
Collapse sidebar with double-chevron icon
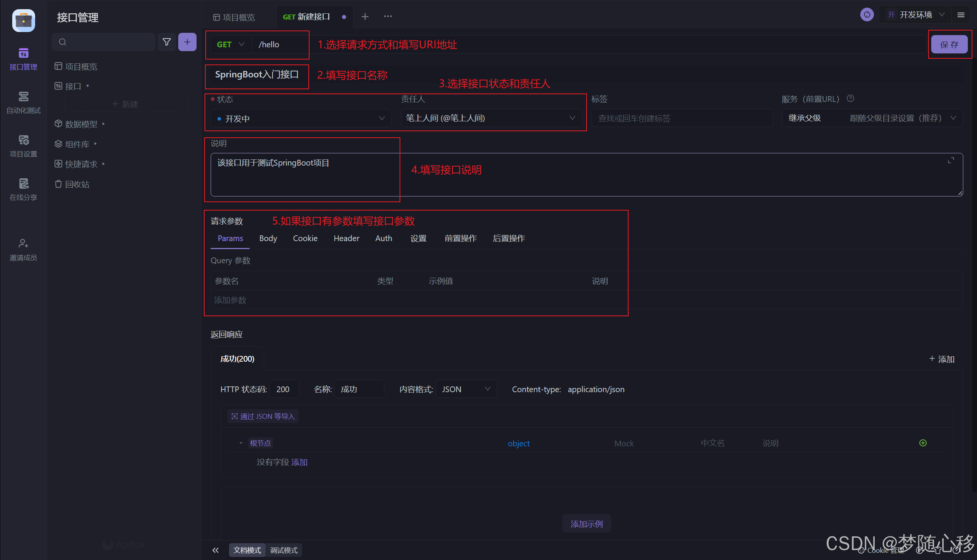point(216,550)
